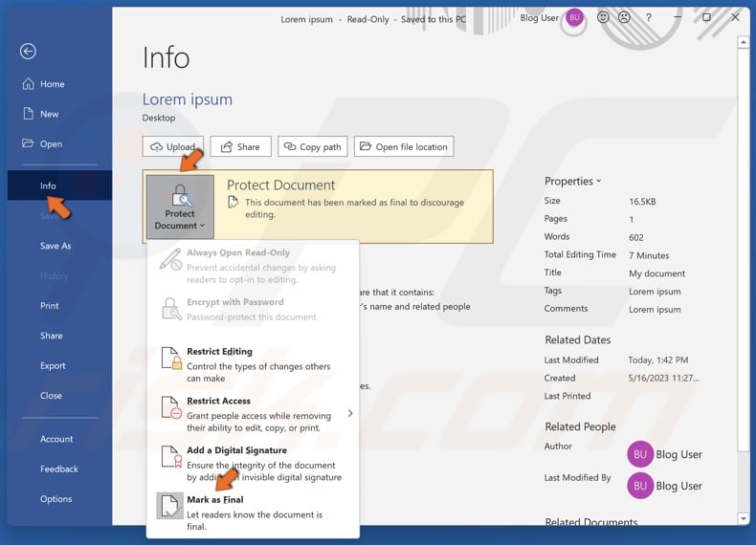This screenshot has width=756, height=545.
Task: Click Total Editing Time value 7 Minutes
Action: pyautogui.click(x=649, y=255)
